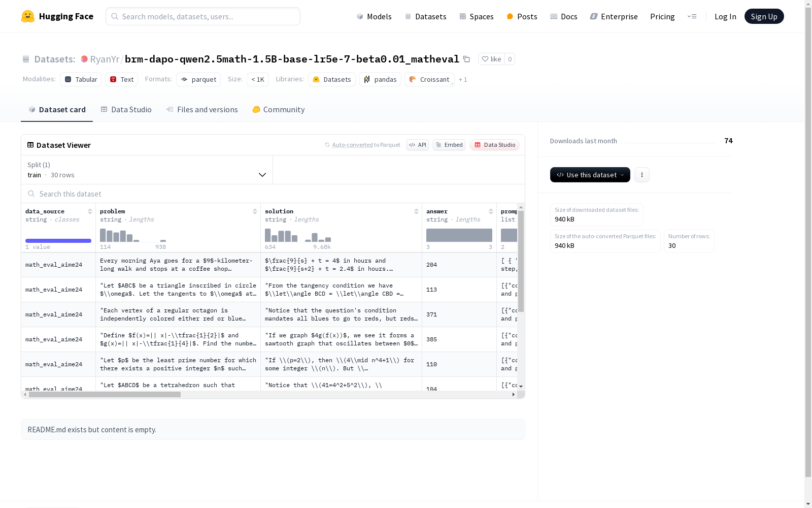Click the dataset viewer horizontal scrollbar
This screenshot has height=508, width=812.
click(105, 394)
